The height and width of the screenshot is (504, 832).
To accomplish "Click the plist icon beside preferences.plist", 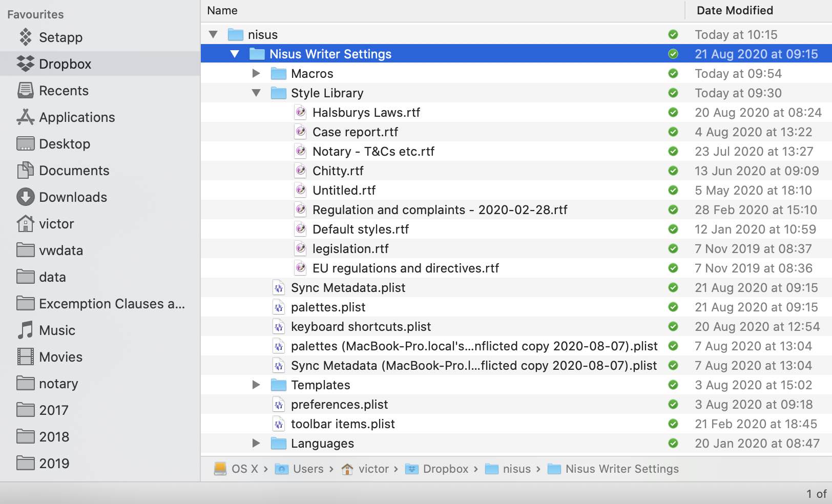I will pyautogui.click(x=278, y=404).
